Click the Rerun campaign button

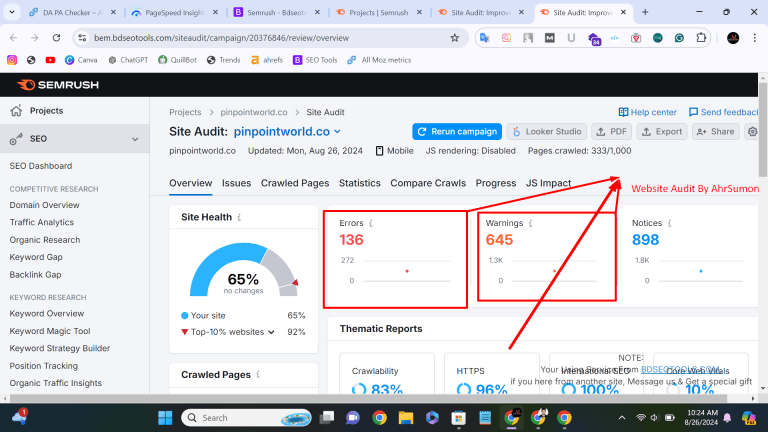[x=457, y=132]
